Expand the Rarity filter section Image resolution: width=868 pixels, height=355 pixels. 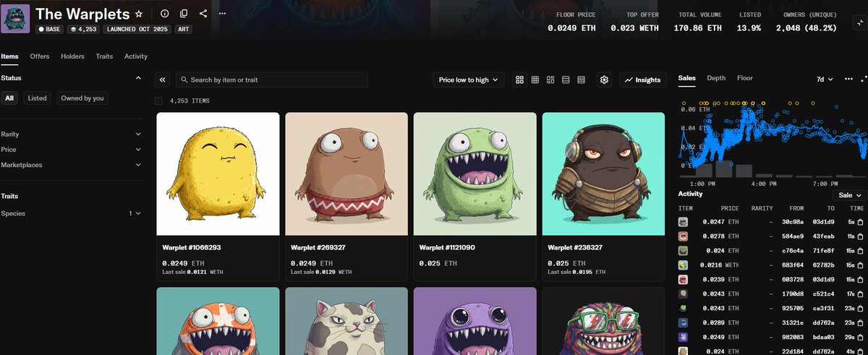[x=71, y=134]
